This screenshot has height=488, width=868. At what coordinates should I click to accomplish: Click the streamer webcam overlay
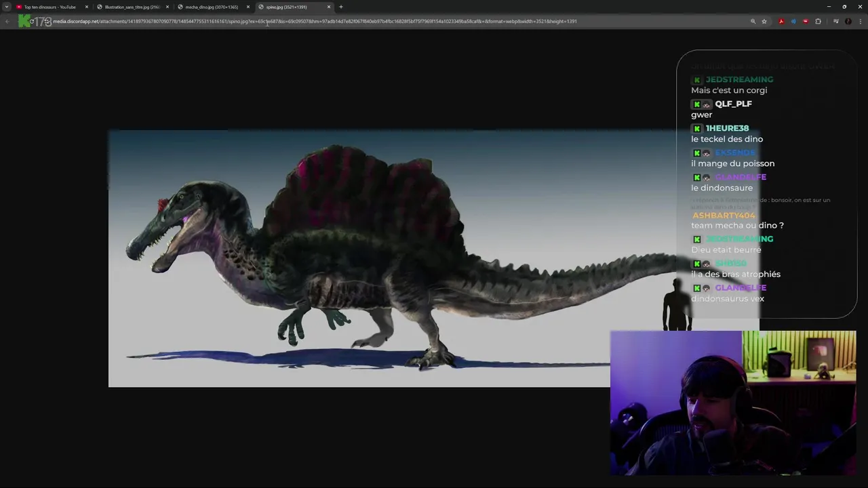click(733, 403)
